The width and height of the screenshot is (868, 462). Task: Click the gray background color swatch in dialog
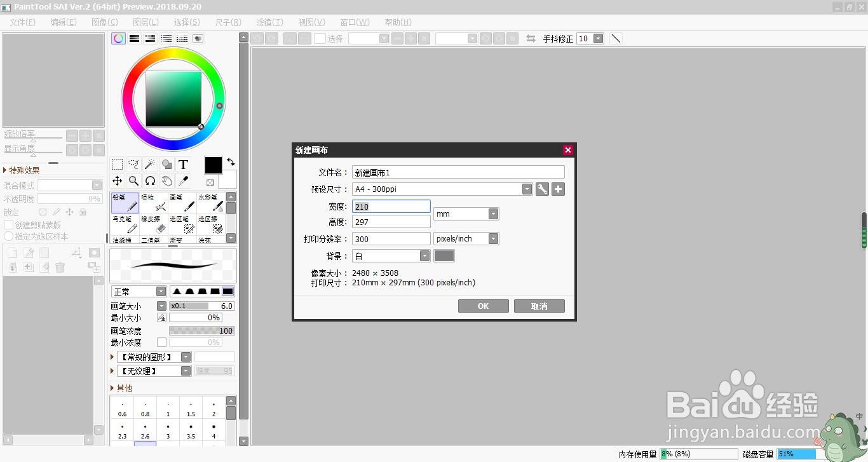point(444,256)
